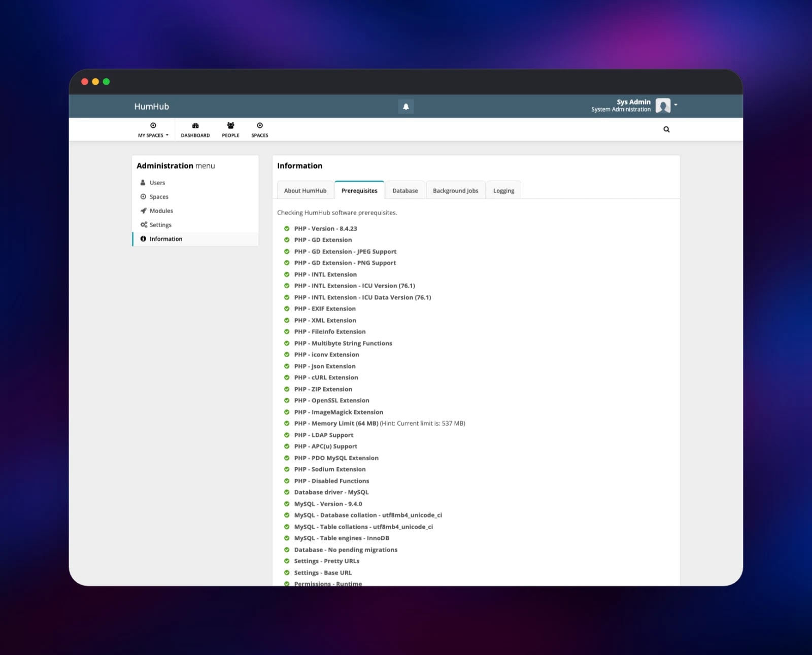Click check icon beside PHP - GD Extension
Viewport: 812px width, 655px height.
pyautogui.click(x=287, y=240)
